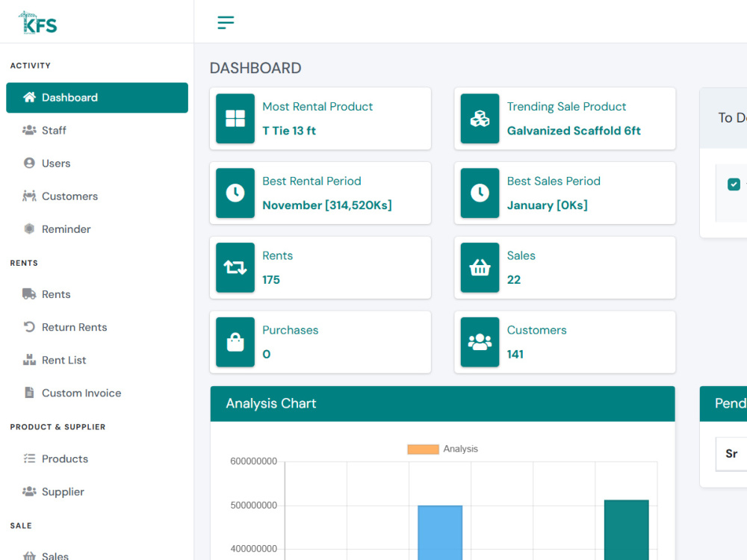Click the Customers count 141
Viewport: 747px width, 560px height.
[515, 354]
